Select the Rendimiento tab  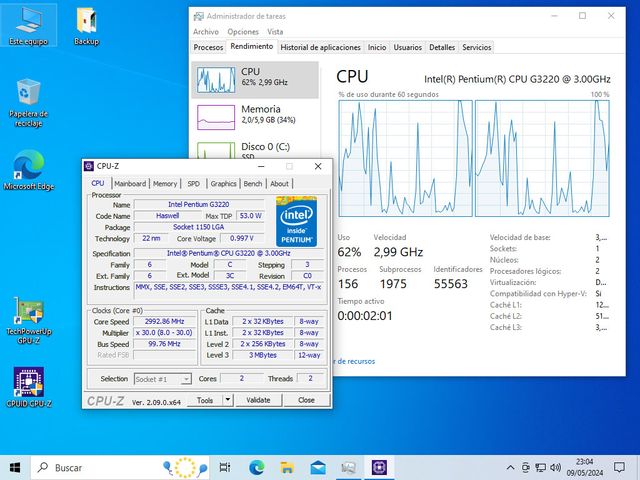(251, 47)
